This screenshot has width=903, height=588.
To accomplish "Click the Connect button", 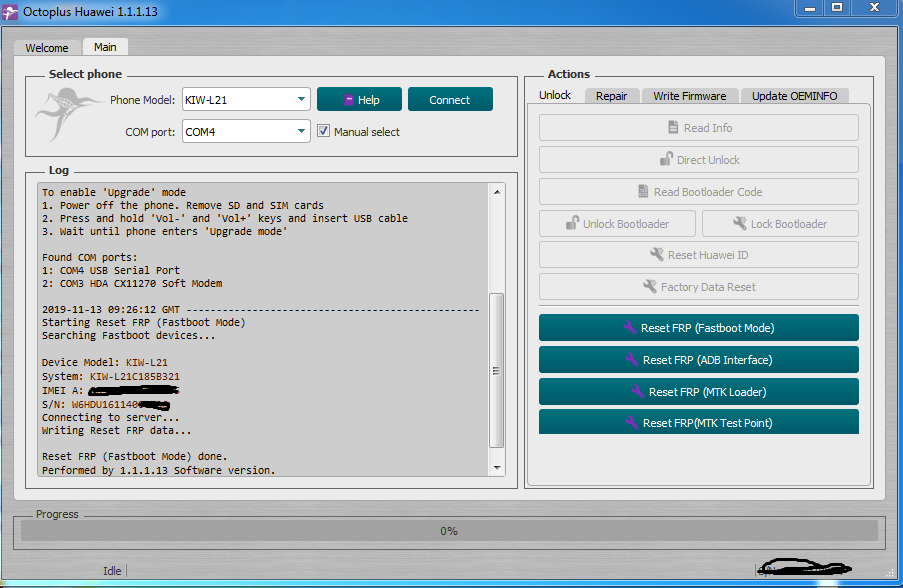I will [x=450, y=99].
